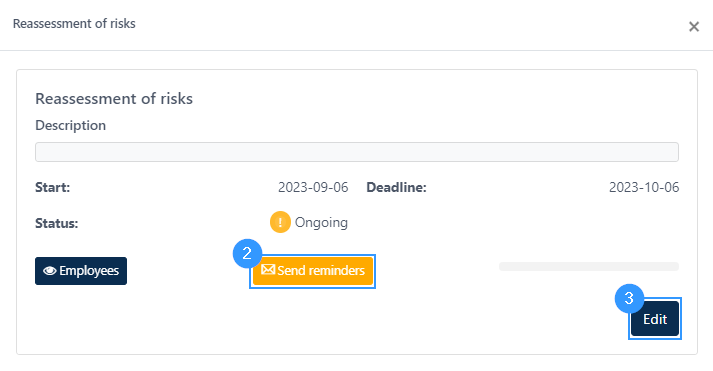Select the deadline date 2023-10-06
The height and width of the screenshot is (371, 713).
pyautogui.click(x=644, y=187)
